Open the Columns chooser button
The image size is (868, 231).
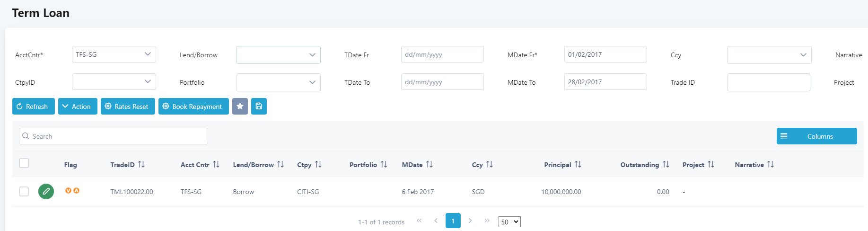[817, 136]
